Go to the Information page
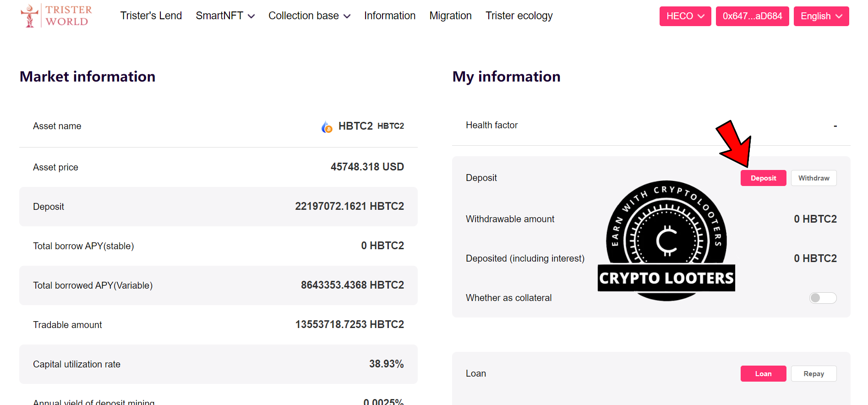The width and height of the screenshot is (868, 405). [390, 16]
